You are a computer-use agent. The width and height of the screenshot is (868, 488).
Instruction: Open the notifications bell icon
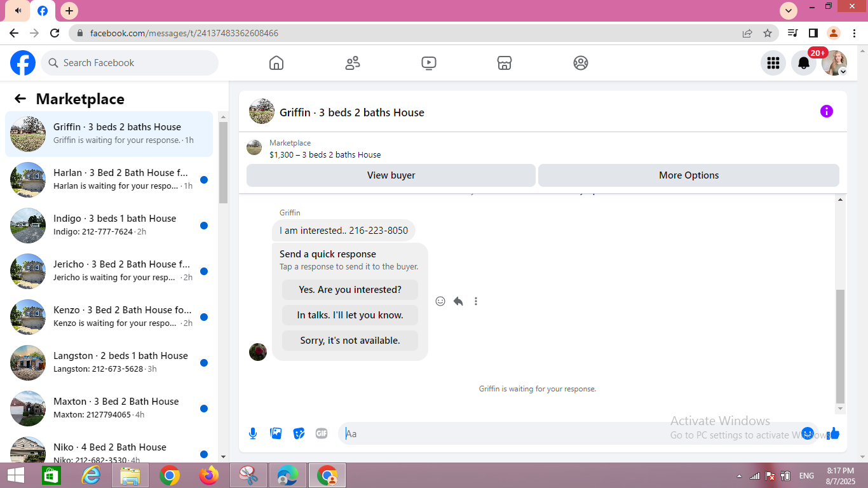tap(804, 63)
